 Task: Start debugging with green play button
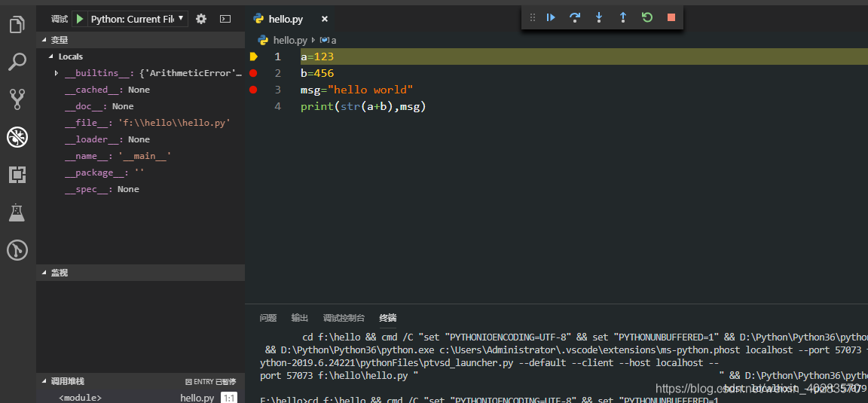[x=80, y=19]
